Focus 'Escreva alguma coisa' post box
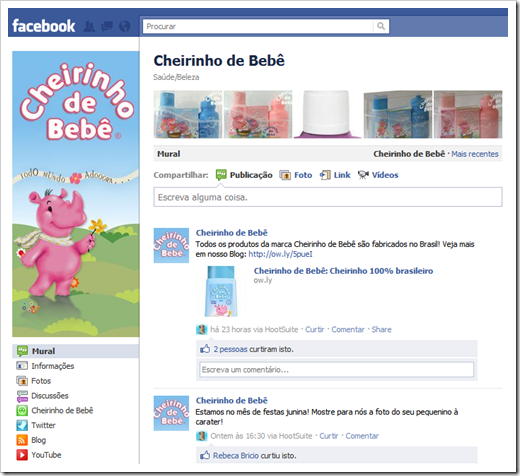This screenshot has width=520, height=476. click(328, 197)
